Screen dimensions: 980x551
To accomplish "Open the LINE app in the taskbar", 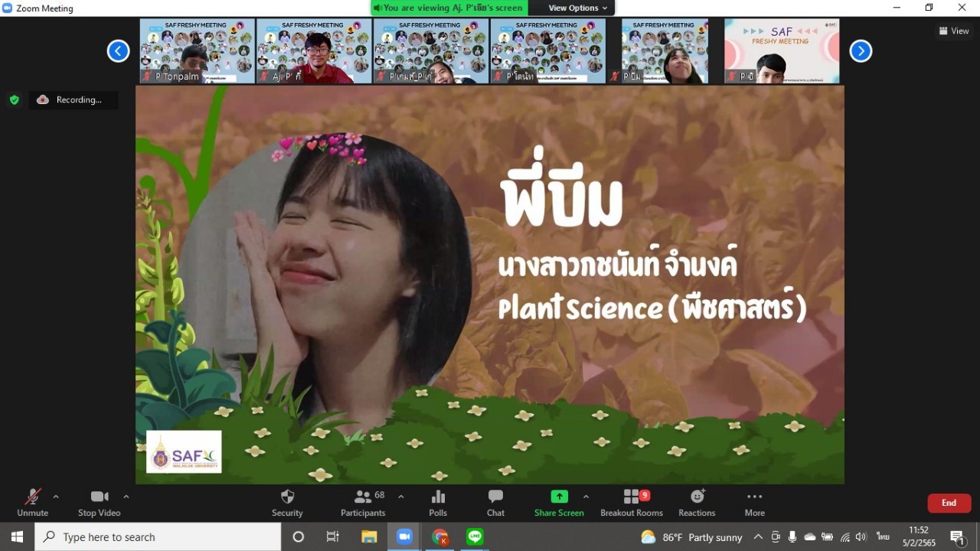I will (x=475, y=537).
